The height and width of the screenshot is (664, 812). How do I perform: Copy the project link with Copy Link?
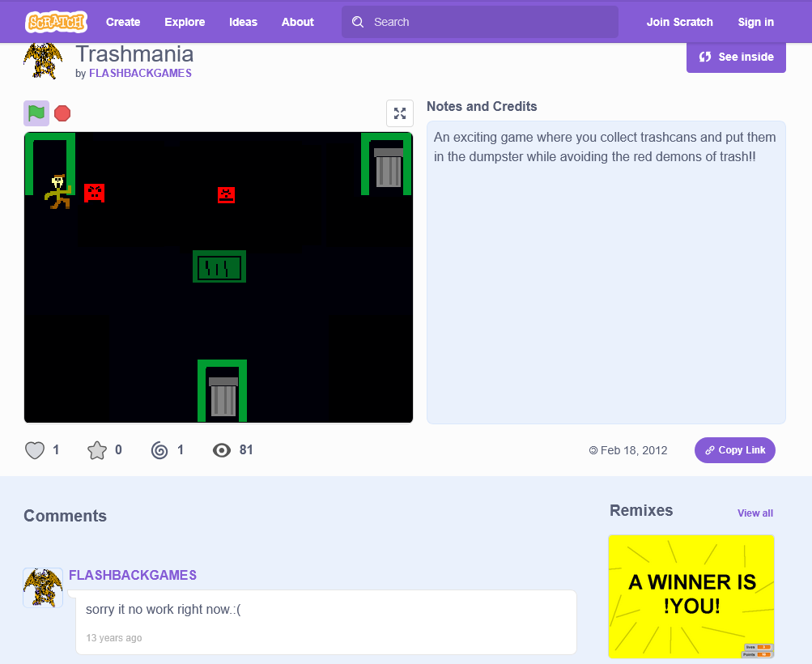pos(735,450)
